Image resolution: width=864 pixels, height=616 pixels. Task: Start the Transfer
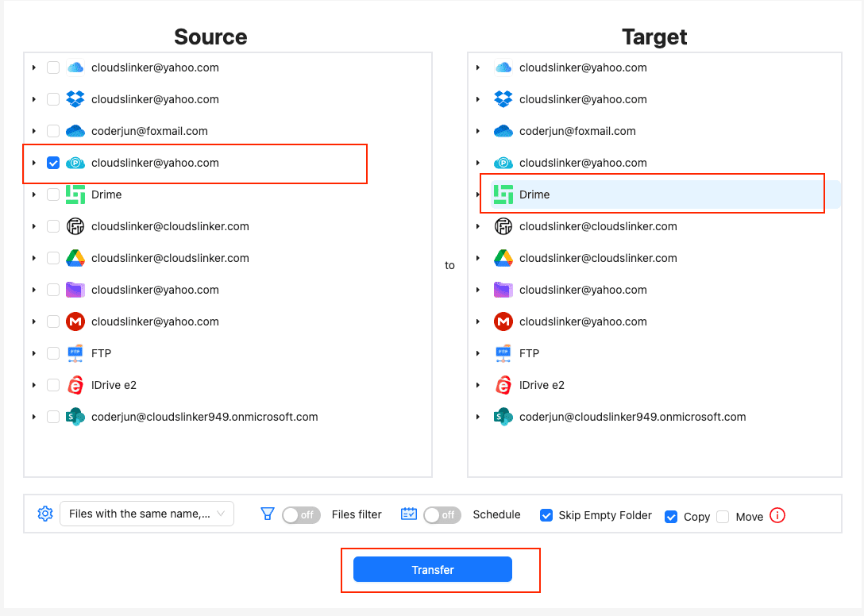point(433,570)
